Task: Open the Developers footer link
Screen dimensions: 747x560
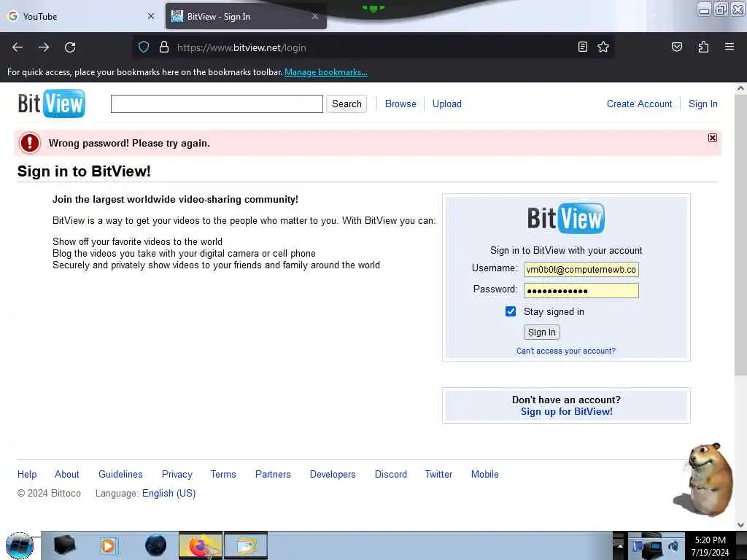Action: click(x=333, y=474)
